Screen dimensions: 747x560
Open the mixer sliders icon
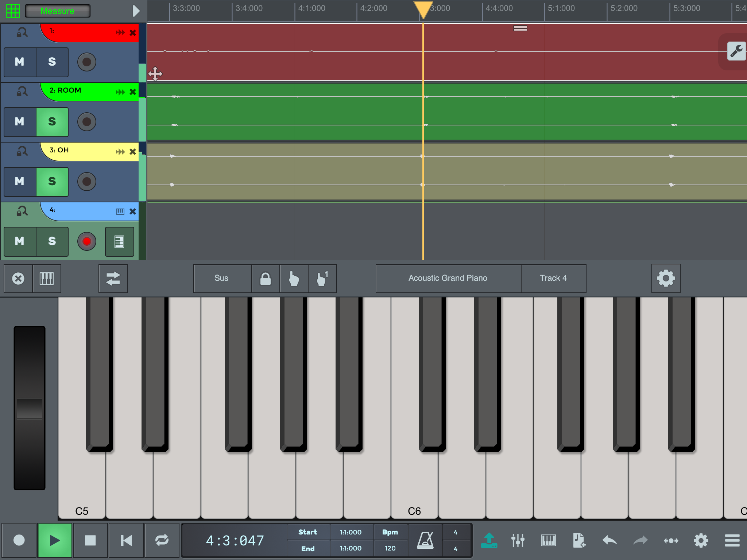(x=518, y=540)
